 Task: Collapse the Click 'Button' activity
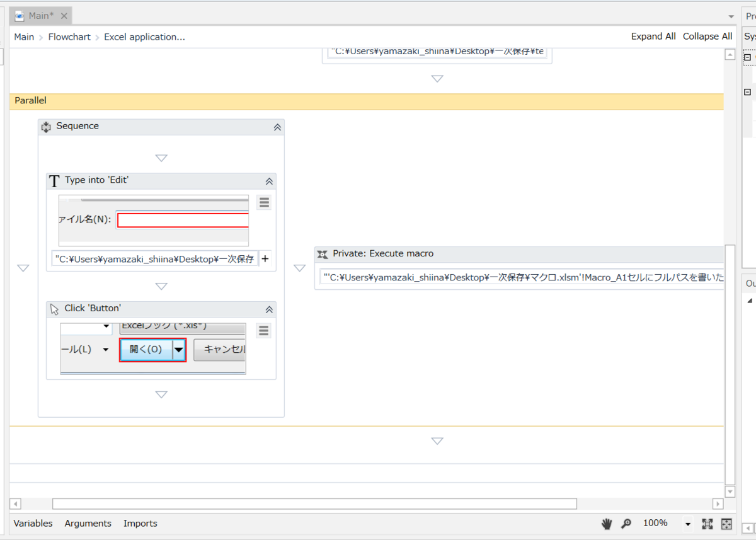pos(269,309)
